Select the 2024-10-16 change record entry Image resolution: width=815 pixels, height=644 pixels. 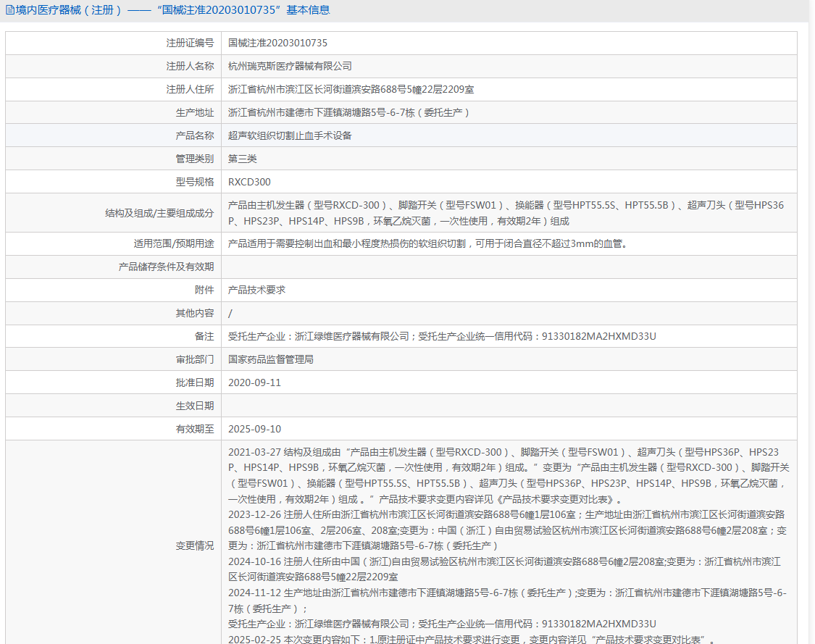pyautogui.click(x=504, y=569)
